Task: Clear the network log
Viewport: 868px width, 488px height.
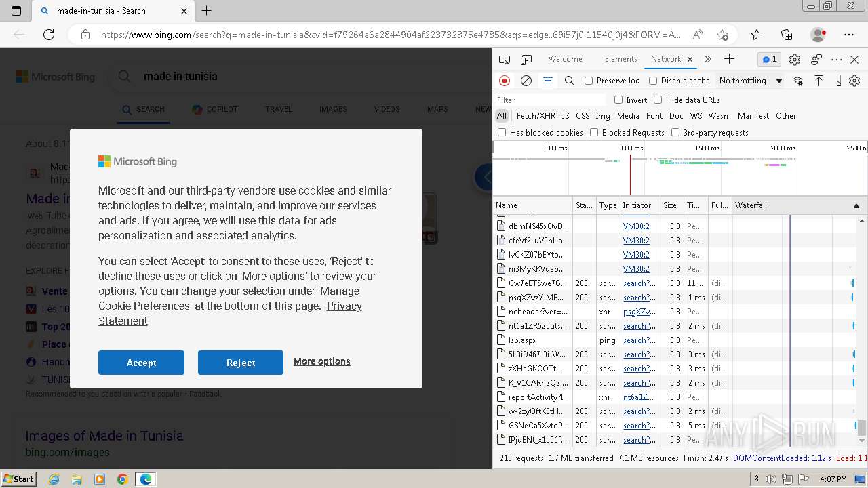Action: click(x=526, y=81)
